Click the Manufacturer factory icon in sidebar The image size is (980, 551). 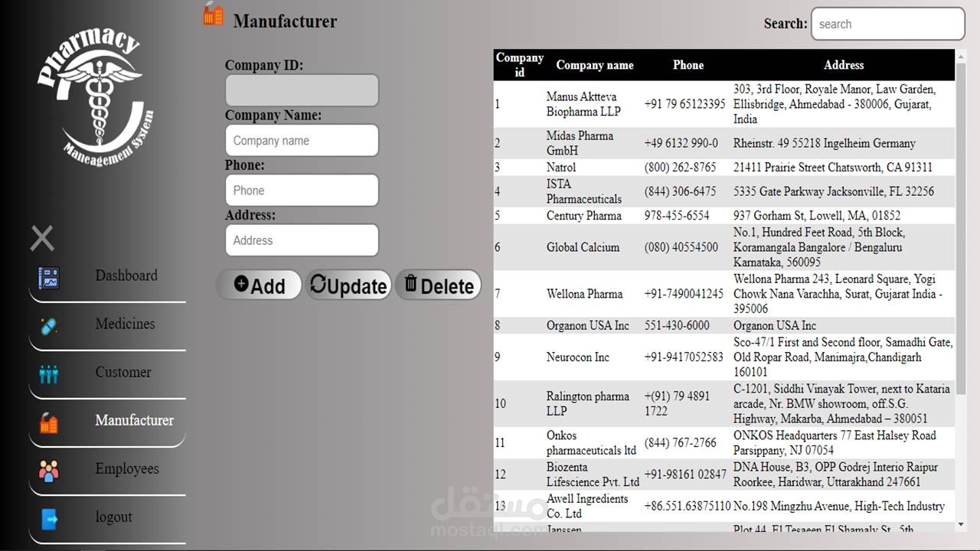[49, 422]
